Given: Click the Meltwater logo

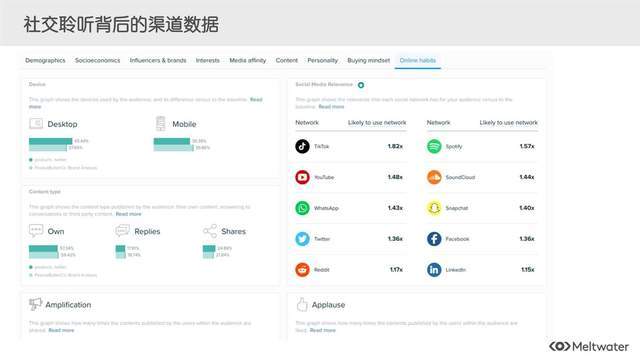Looking at the screenshot, I should [589, 347].
